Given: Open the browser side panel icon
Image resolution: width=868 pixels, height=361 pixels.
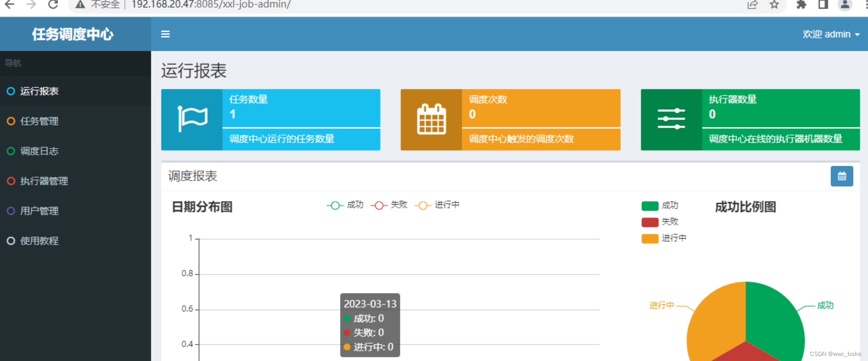Looking at the screenshot, I should (x=823, y=5).
